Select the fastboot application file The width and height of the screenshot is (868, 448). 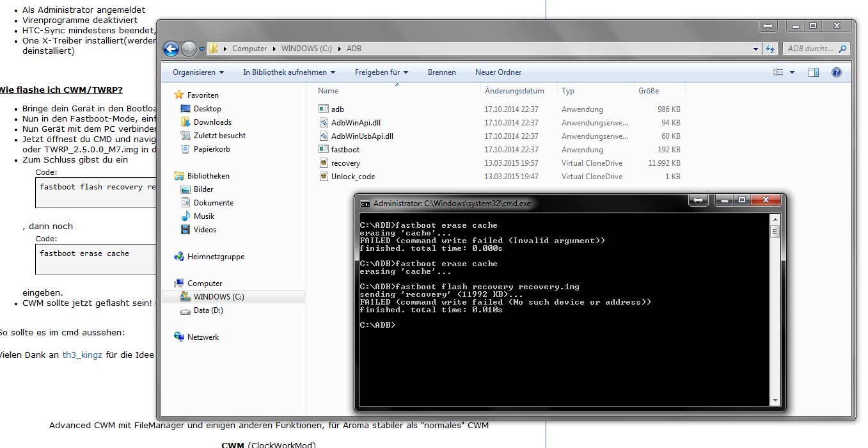click(345, 150)
